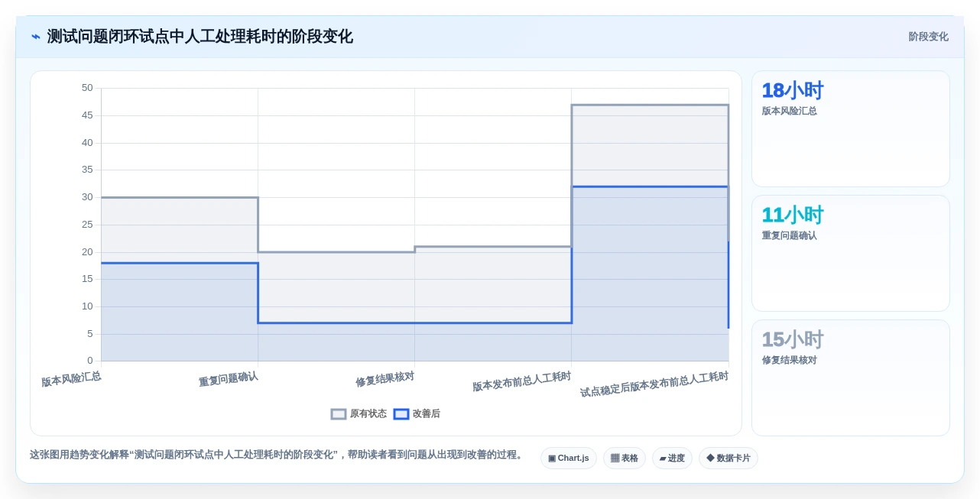Click the 11小时 value text
Viewport: 980px width, 499px height.
tap(792, 215)
